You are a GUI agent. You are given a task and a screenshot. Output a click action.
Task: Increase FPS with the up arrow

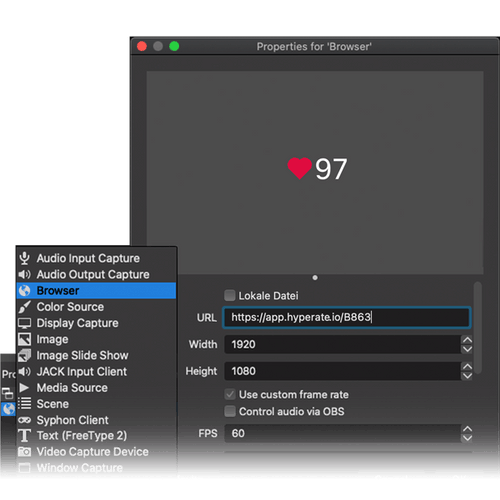[467, 429]
